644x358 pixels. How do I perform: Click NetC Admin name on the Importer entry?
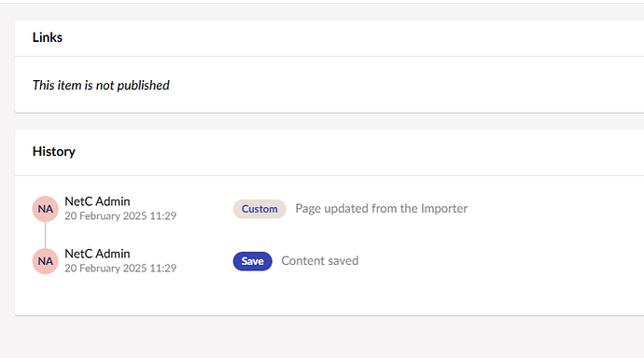point(97,201)
